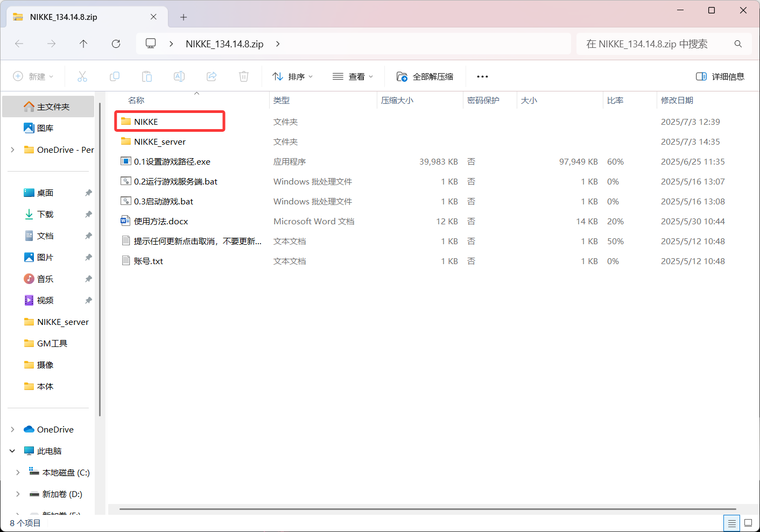
Task: Click the Copy icon in toolbar
Action: point(115,76)
